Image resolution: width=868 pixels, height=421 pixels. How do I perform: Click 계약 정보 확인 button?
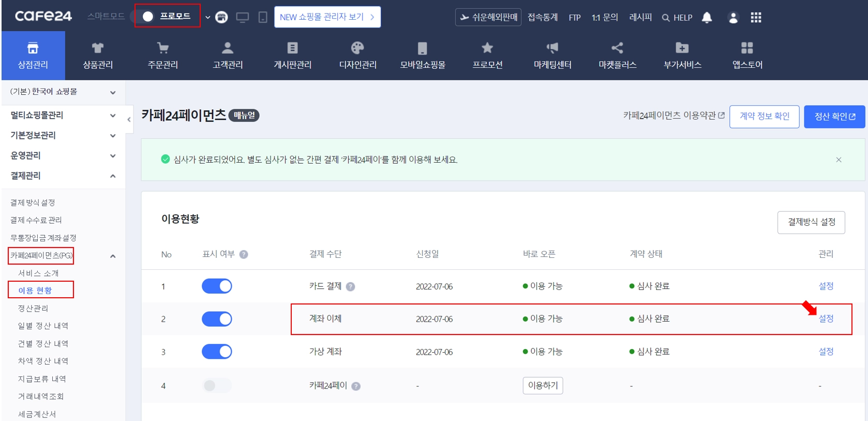765,117
